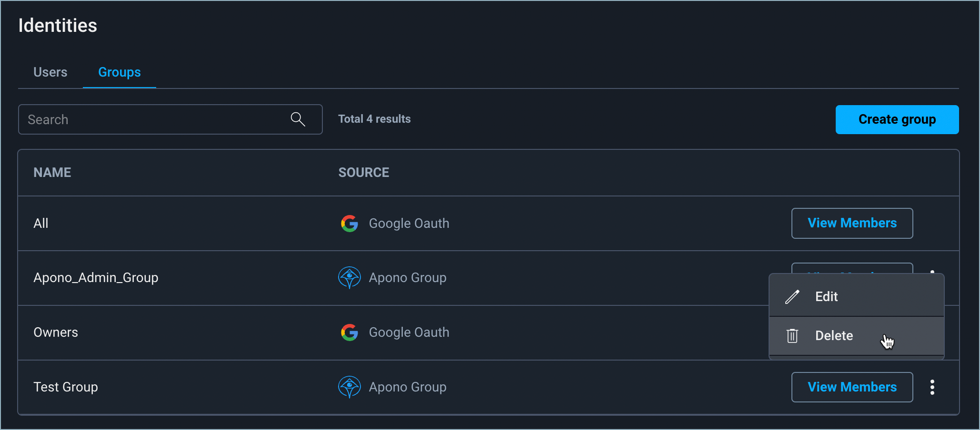This screenshot has height=430, width=980.
Task: Select the Groups tab
Action: click(119, 72)
